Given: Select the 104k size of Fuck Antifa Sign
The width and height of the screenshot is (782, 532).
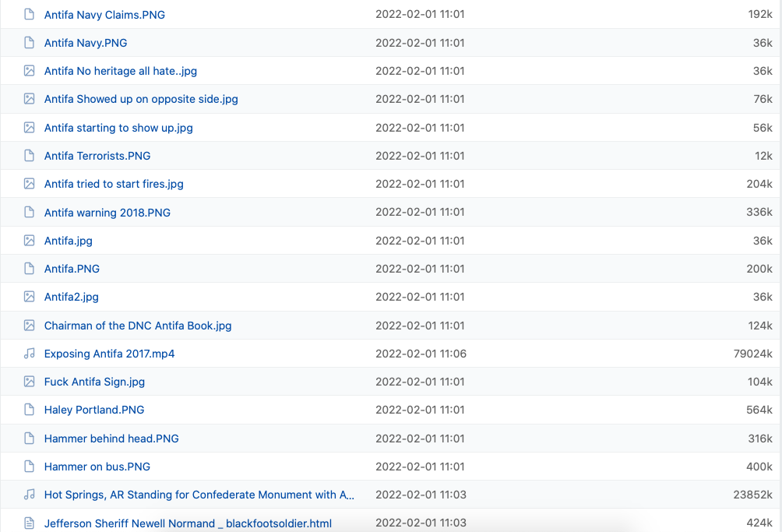Looking at the screenshot, I should (760, 382).
